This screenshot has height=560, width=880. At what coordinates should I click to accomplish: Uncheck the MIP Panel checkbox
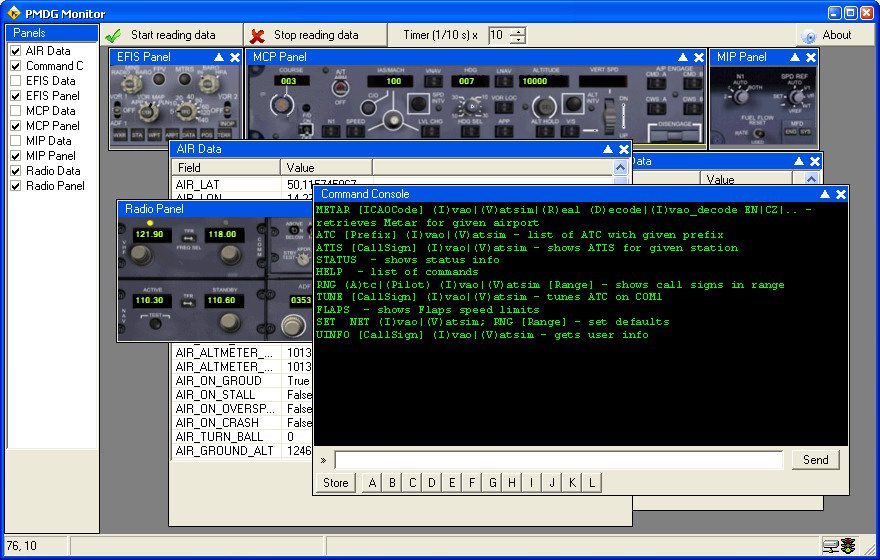click(16, 156)
